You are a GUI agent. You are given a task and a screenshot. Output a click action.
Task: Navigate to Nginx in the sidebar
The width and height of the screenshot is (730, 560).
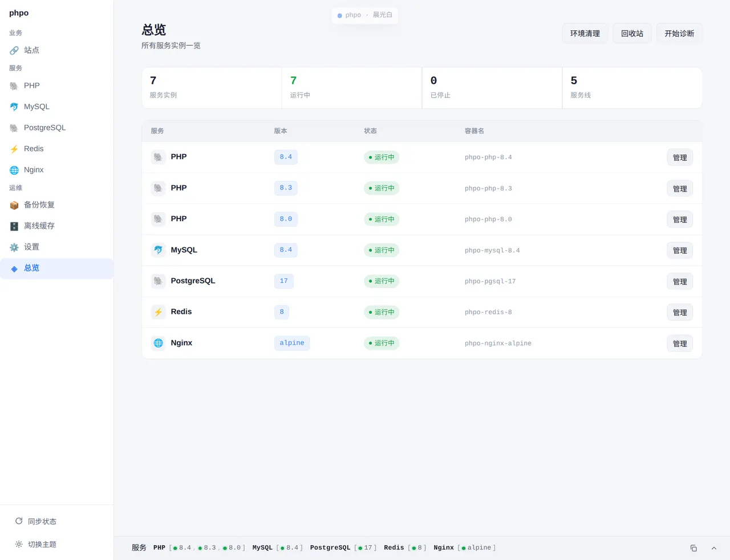click(57, 170)
